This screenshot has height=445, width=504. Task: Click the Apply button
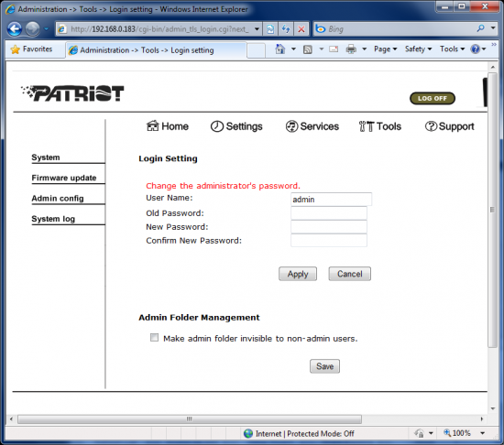[x=298, y=274]
